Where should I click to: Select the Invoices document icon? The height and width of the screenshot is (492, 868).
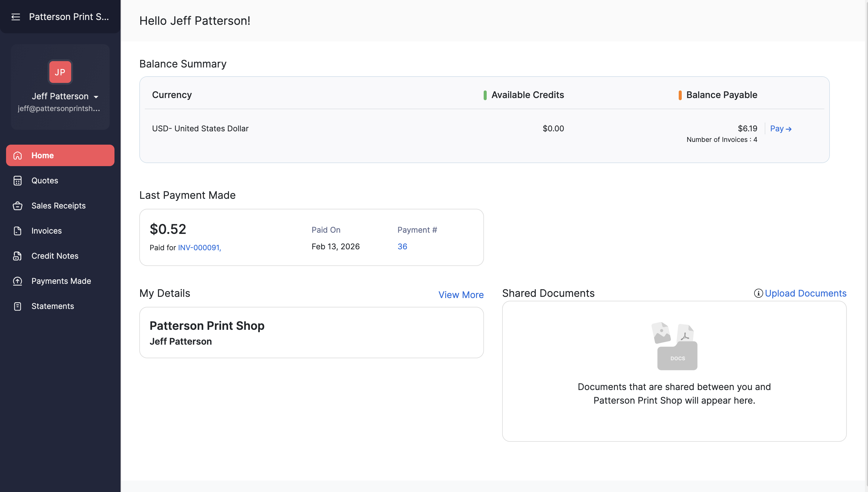point(18,231)
